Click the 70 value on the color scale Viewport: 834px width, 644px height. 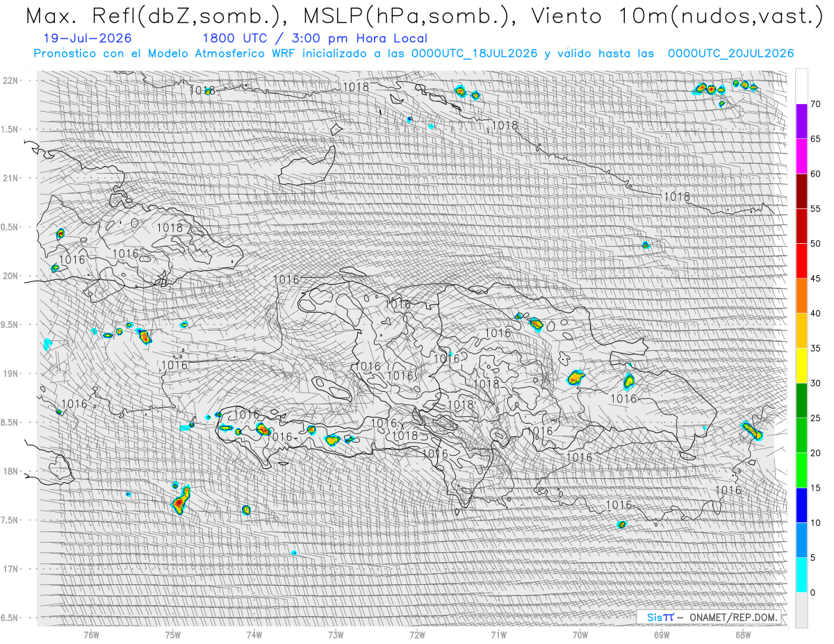pos(816,104)
